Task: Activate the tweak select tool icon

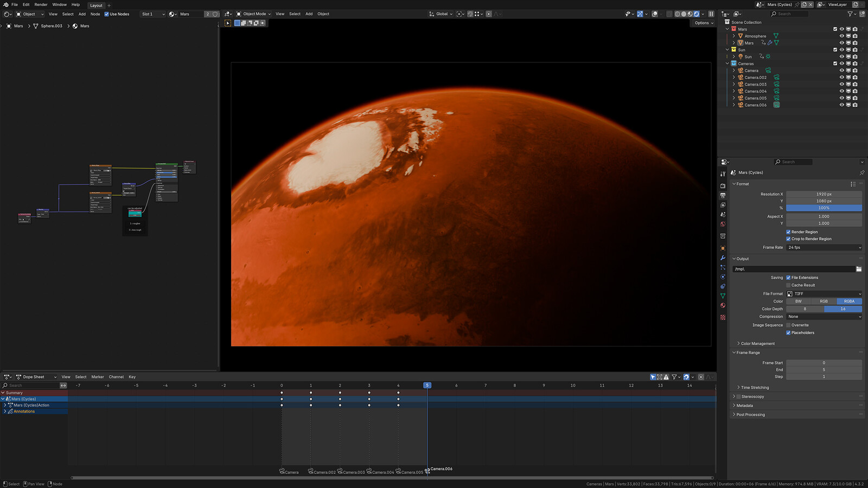Action: 228,23
